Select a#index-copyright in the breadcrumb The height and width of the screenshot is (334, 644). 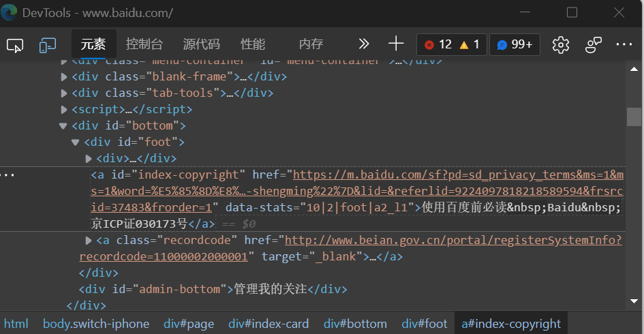tap(511, 324)
